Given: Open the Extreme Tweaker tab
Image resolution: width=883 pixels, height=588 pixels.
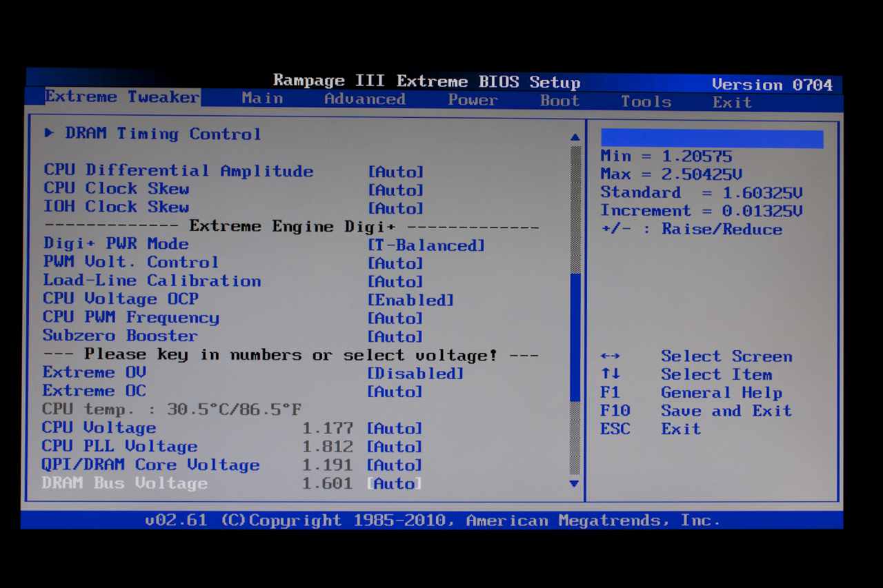Looking at the screenshot, I should click(x=122, y=97).
